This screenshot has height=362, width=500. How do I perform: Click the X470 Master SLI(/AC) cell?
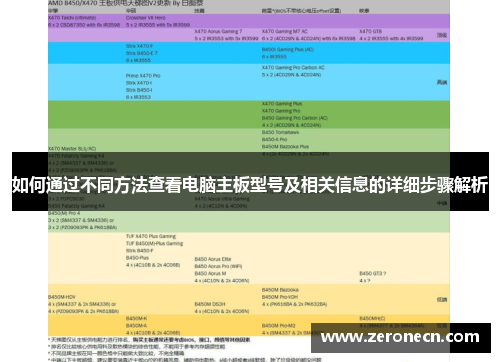tap(72, 149)
